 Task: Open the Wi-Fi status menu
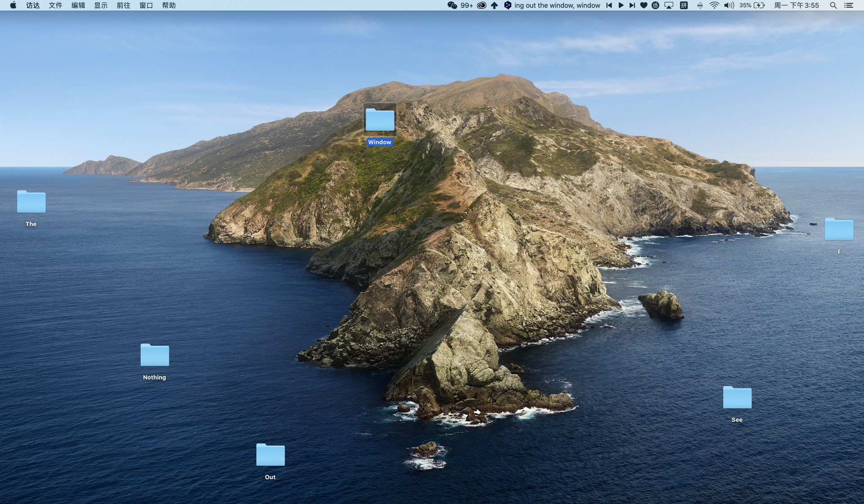(x=714, y=5)
